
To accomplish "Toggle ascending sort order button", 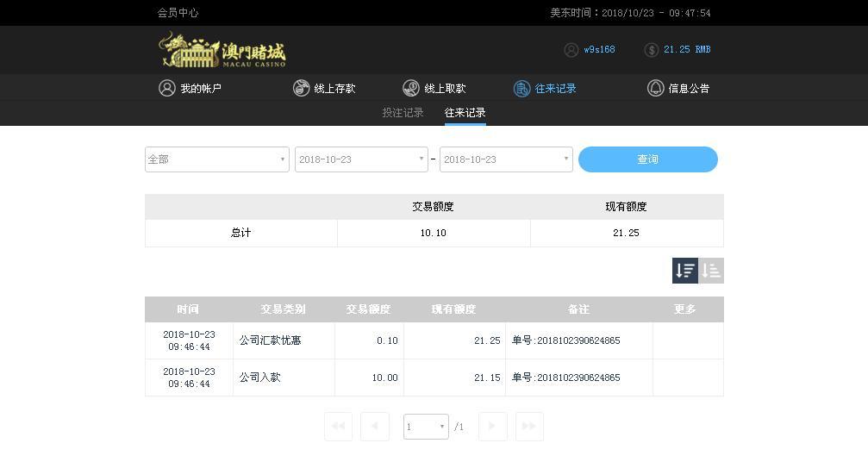I will (711, 271).
